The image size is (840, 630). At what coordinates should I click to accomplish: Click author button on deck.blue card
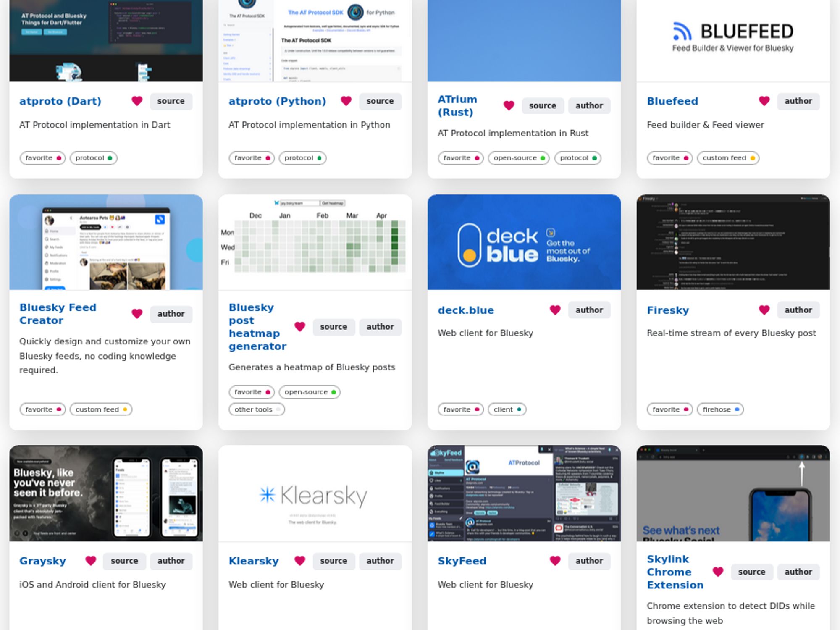coord(589,310)
